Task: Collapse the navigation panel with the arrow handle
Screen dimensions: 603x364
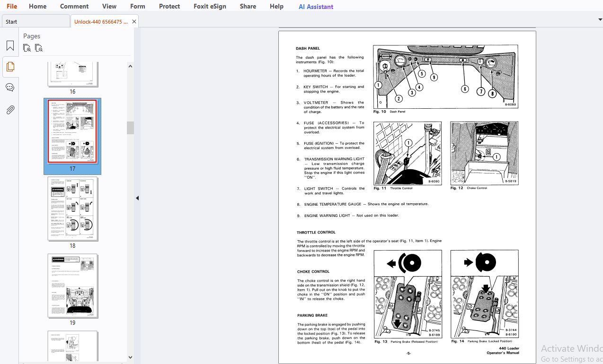Action: coord(137,198)
